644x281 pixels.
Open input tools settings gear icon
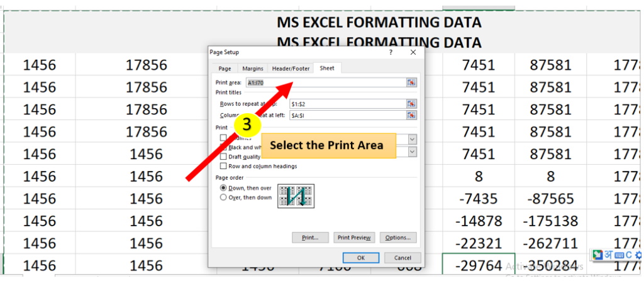coord(639,255)
